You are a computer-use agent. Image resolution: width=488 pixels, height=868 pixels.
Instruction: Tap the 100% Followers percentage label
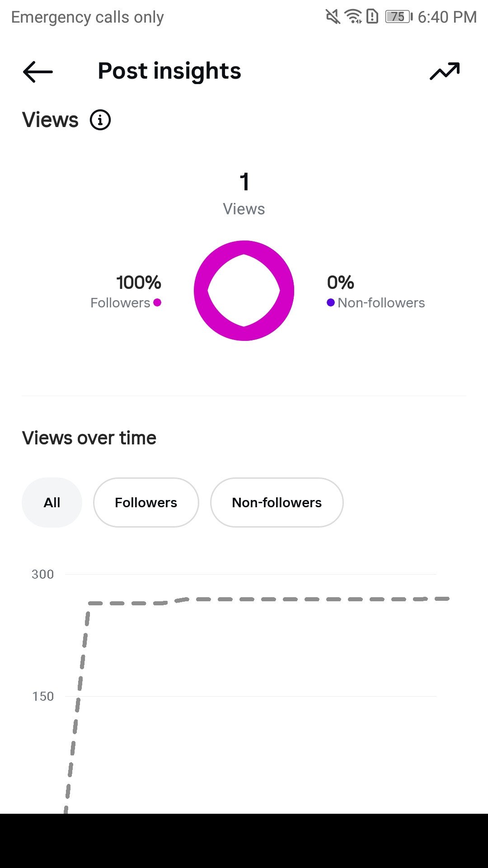tap(139, 283)
